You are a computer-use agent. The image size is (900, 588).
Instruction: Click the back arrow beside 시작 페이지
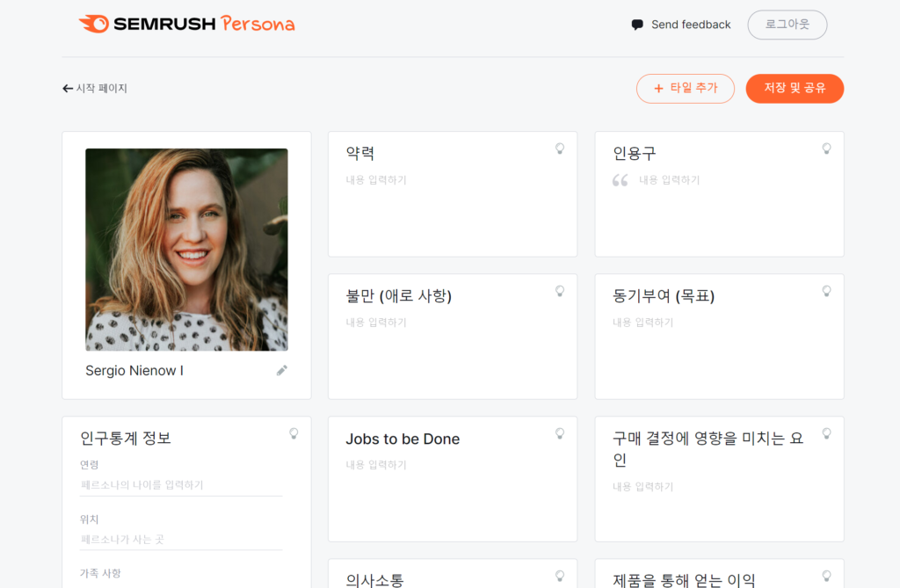coord(67,88)
